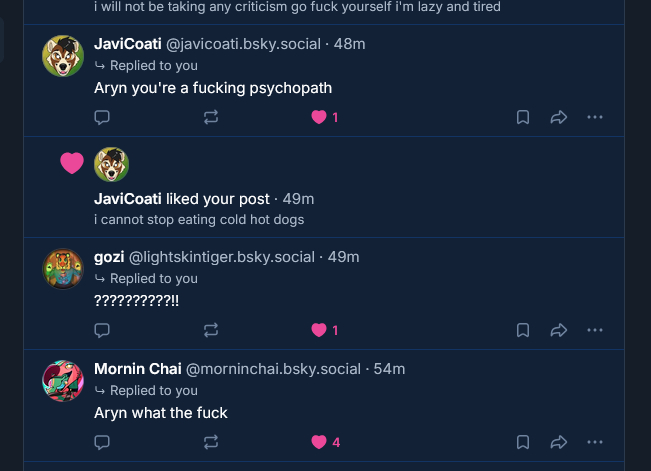Open more options menu on gozi's post

point(595,330)
